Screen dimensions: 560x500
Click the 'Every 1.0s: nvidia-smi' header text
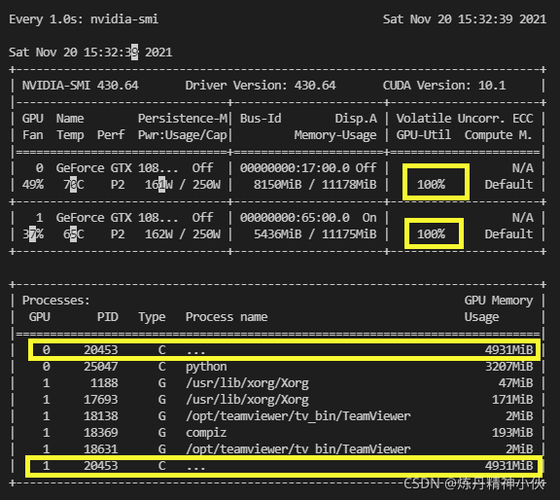click(x=84, y=19)
